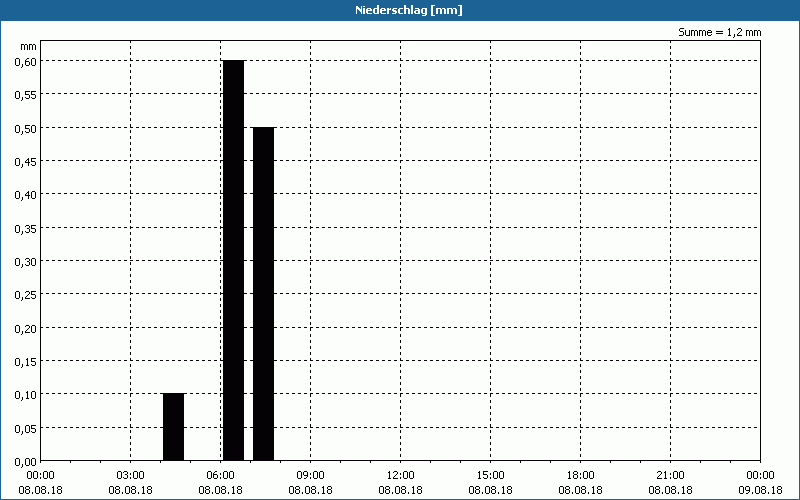800x500 pixels.
Task: Click the 0,05 y-axis value
Action: coord(26,428)
